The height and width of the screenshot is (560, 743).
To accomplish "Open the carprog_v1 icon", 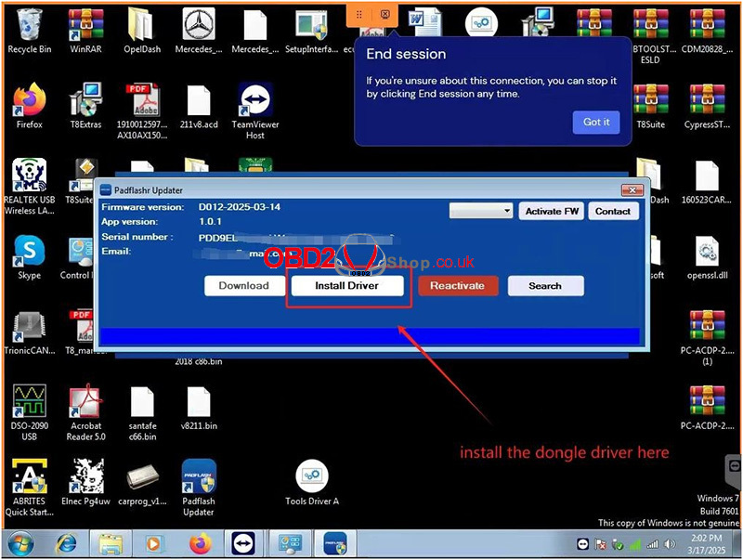I will [x=141, y=478].
